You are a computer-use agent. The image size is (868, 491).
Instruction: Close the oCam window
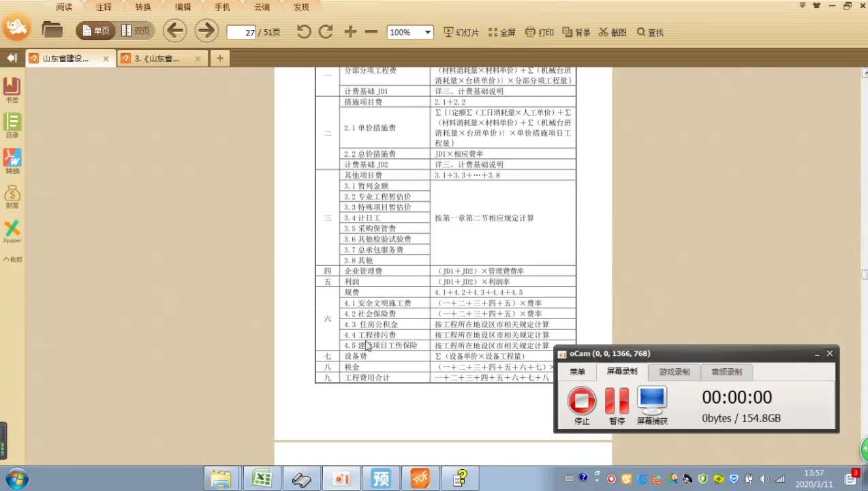click(830, 353)
